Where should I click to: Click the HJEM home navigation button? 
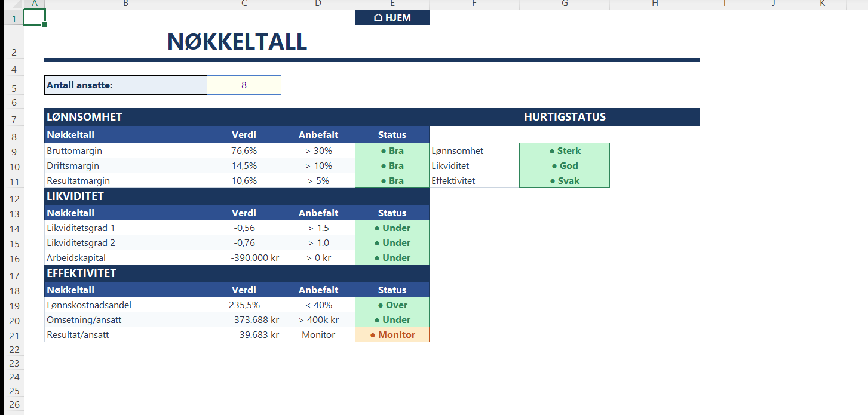392,18
